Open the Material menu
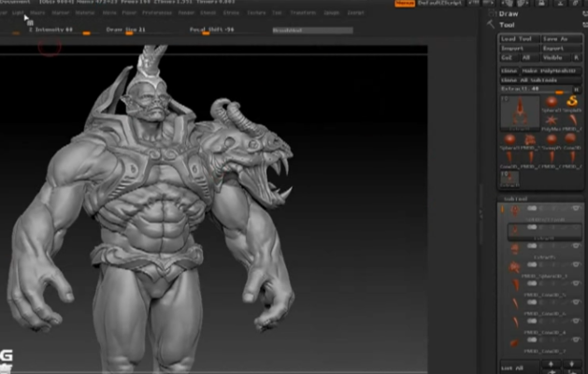The height and width of the screenshot is (374, 588). [x=85, y=13]
